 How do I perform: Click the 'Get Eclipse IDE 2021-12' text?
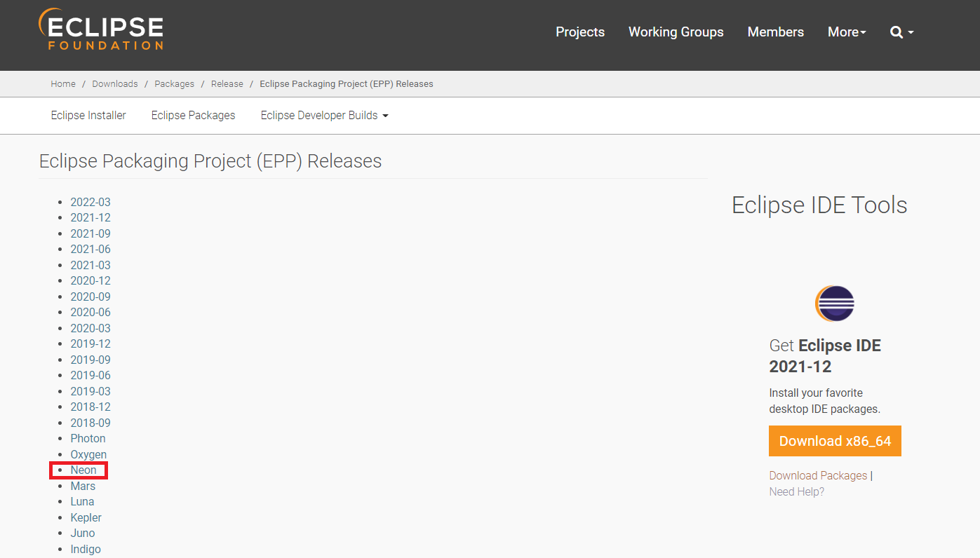coord(825,355)
